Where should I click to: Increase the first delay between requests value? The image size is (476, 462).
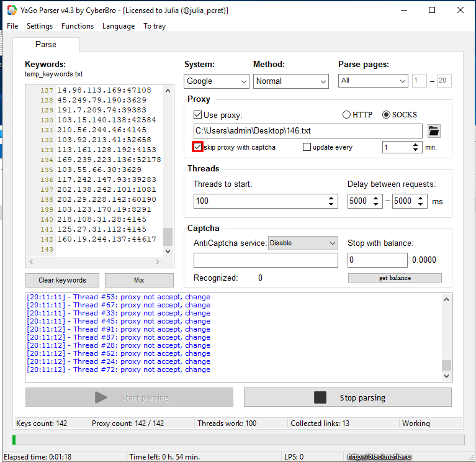(375, 198)
